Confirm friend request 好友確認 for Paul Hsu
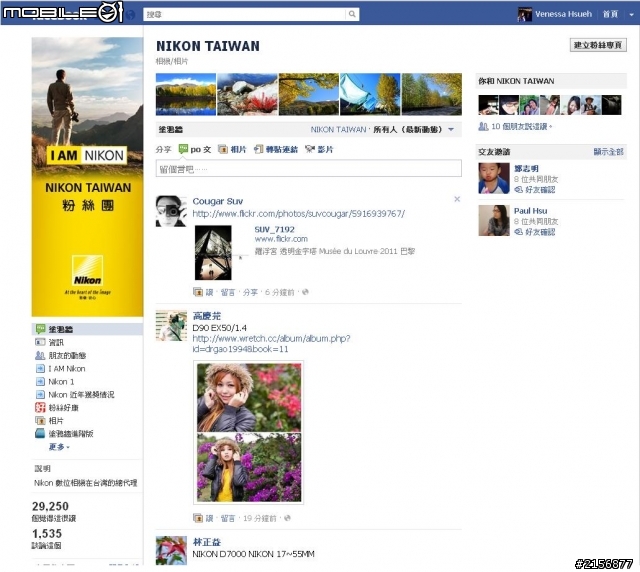This screenshot has width=640, height=572. pyautogui.click(x=540, y=232)
